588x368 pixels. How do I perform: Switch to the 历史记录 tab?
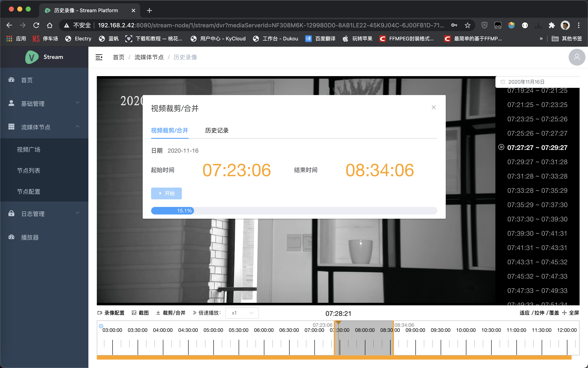click(217, 130)
